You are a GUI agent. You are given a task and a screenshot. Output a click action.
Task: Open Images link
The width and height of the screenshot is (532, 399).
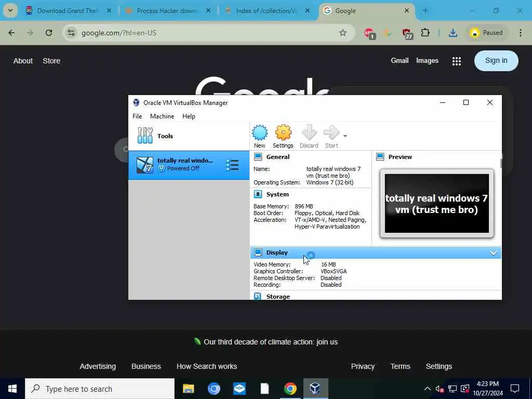(x=427, y=61)
